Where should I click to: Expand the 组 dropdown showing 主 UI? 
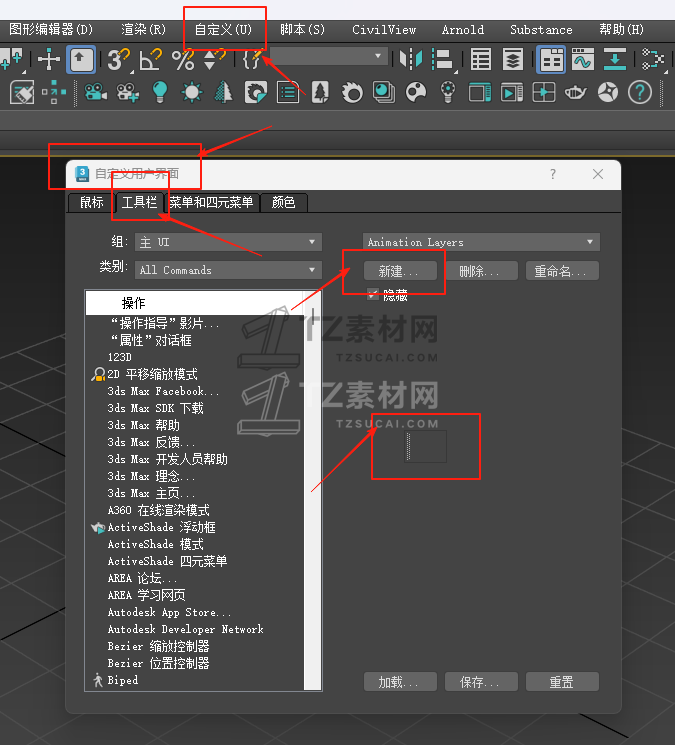pos(228,242)
